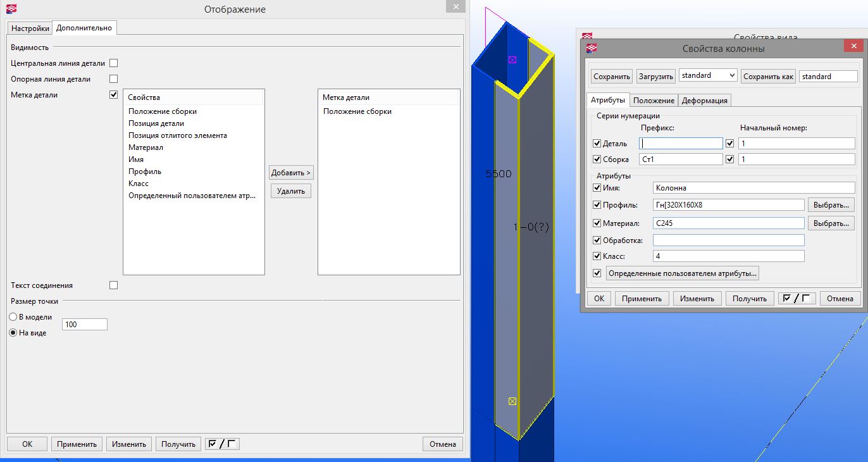This screenshot has height=462, width=868.
Task: Click Выбрать next to Профиль field
Action: 831,204
